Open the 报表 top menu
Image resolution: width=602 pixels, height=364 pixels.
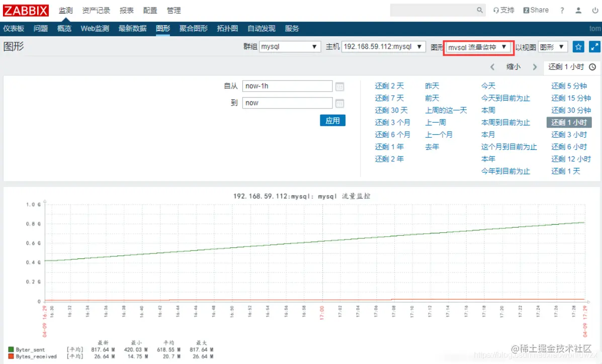[127, 11]
